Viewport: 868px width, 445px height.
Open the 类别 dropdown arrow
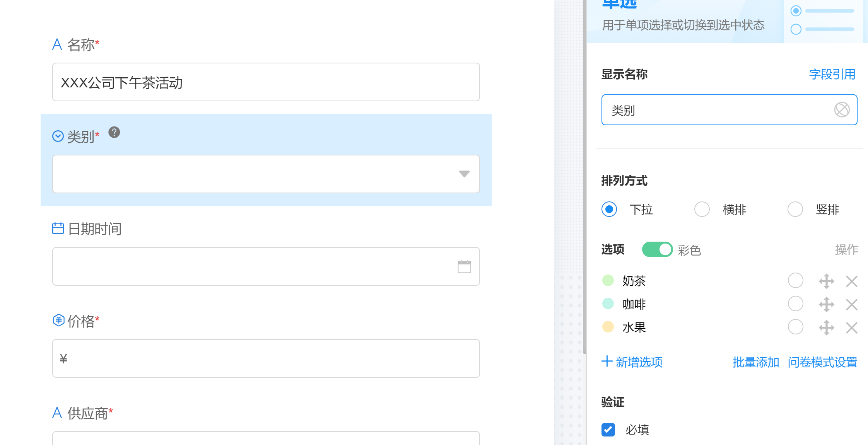464,174
